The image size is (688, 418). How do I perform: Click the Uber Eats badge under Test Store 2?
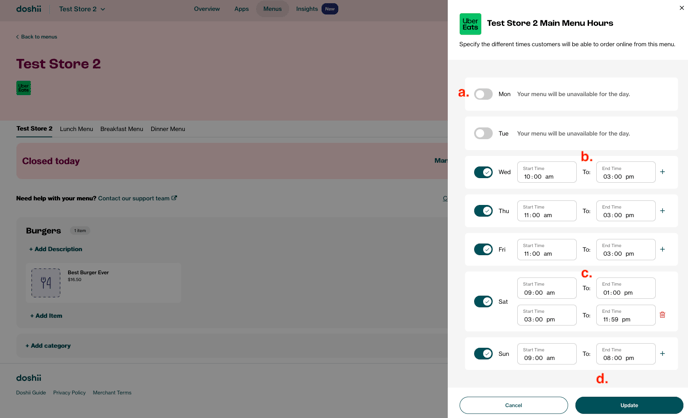point(24,88)
